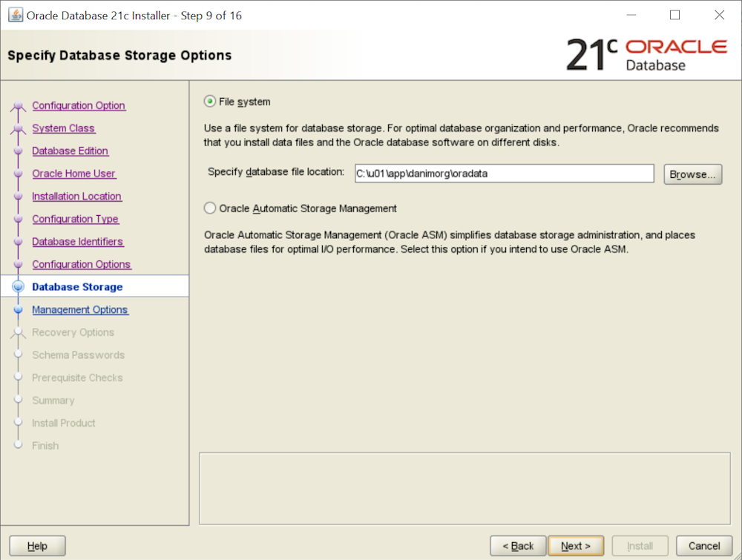Open the Configuration Type step
742x560 pixels.
pos(75,219)
